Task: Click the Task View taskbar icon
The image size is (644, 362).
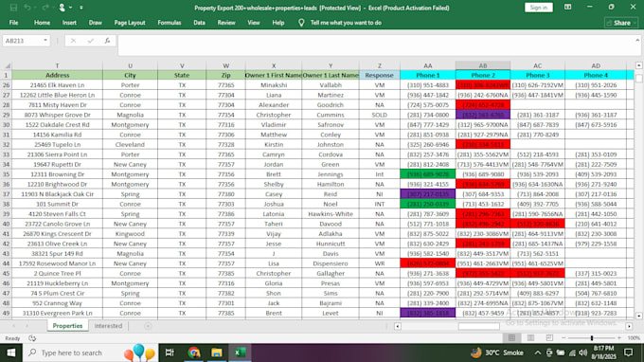Action: (170, 353)
